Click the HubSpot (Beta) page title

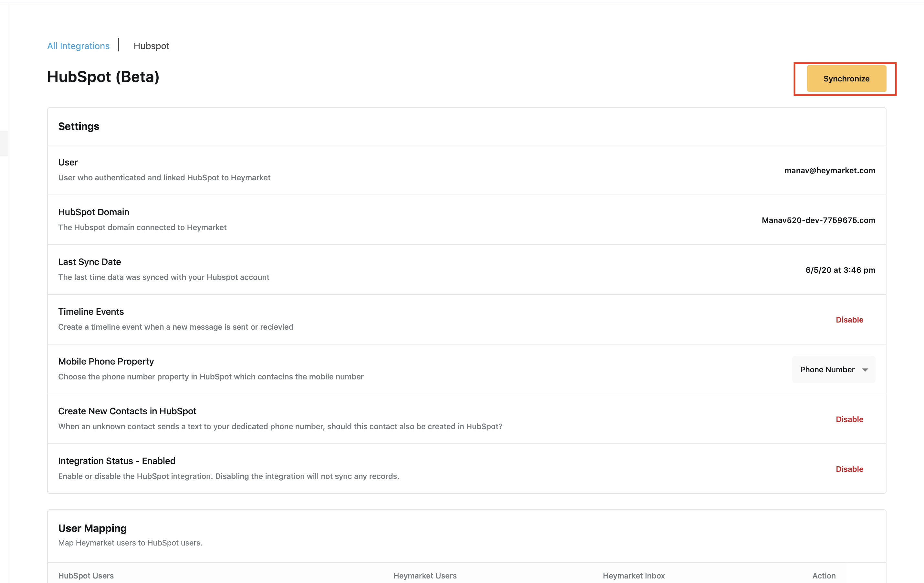(x=103, y=77)
